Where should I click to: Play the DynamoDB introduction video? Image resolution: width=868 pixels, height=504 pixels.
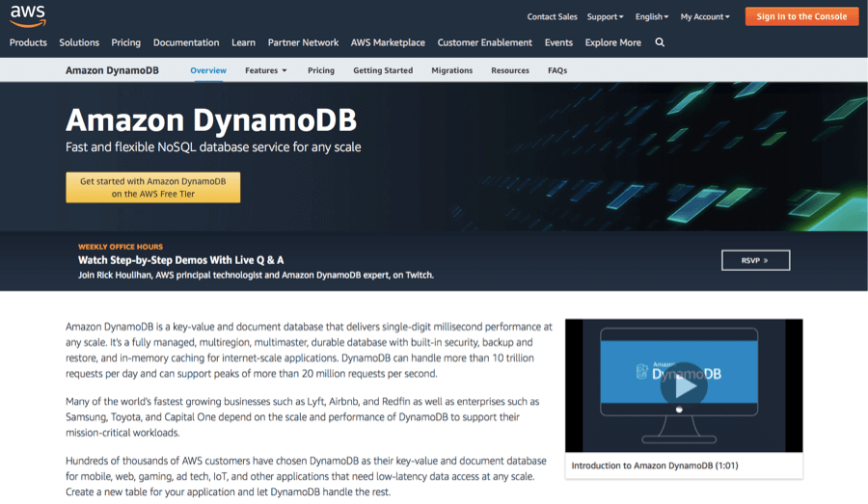point(684,385)
